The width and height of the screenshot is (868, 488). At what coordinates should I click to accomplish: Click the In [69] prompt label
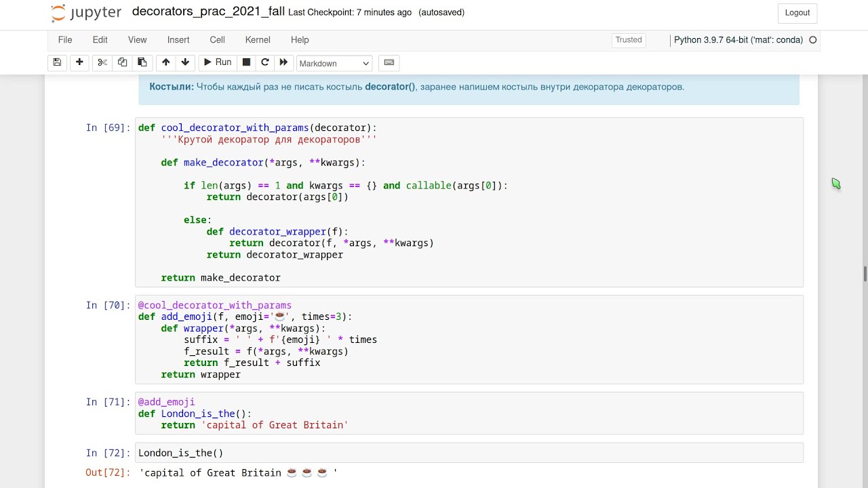coord(108,127)
